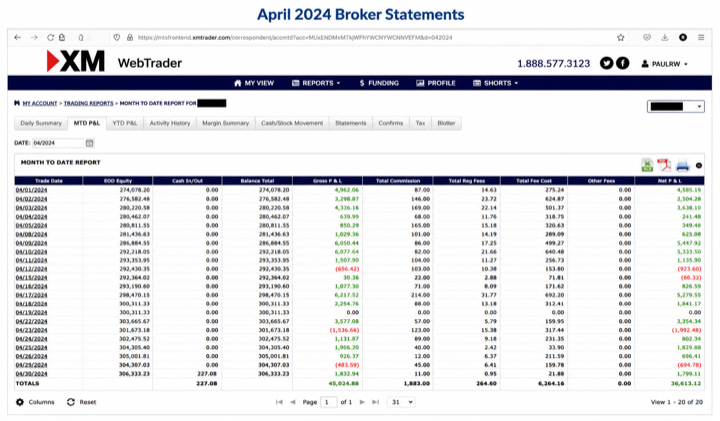The image size is (720, 421).
Task: Open the Confirms tab
Action: point(391,123)
